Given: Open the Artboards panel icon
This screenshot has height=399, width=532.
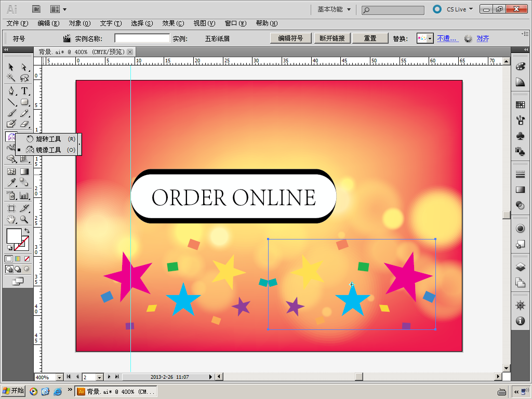Looking at the screenshot, I should [x=520, y=282].
